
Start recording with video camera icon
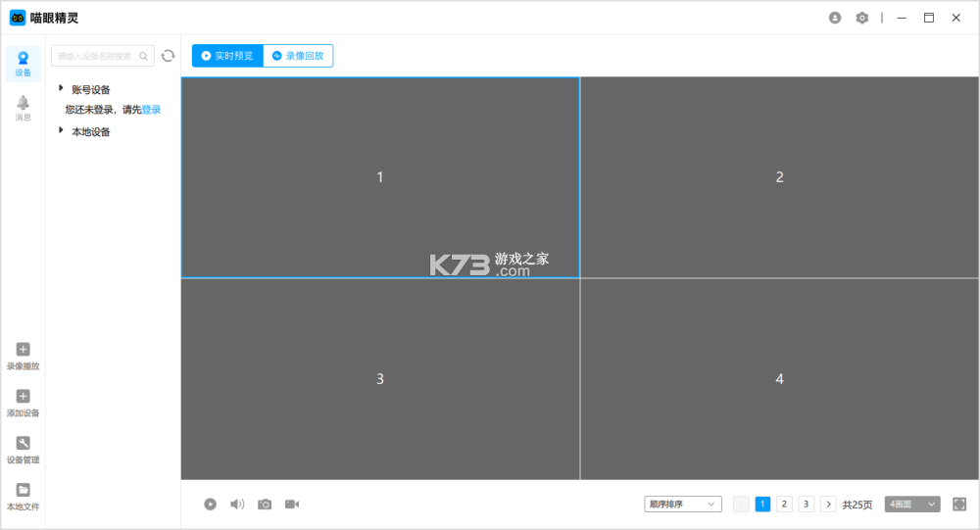[292, 504]
